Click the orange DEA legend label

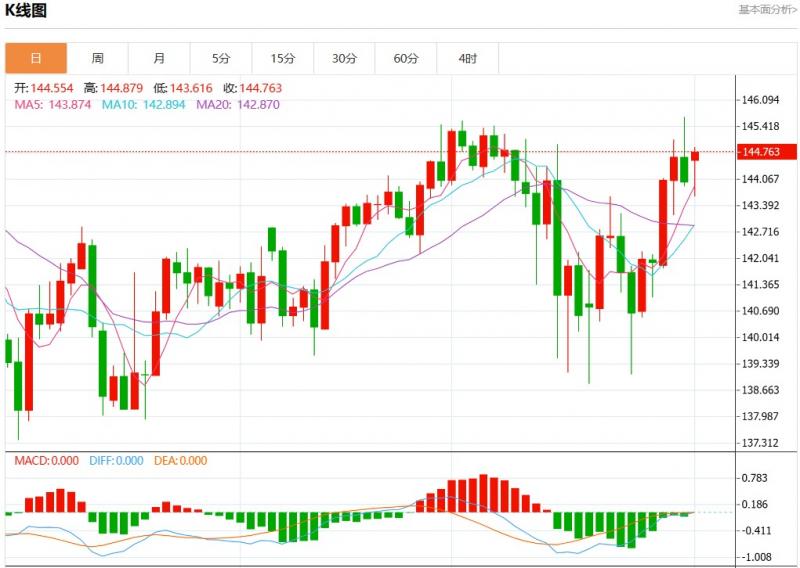tap(180, 461)
